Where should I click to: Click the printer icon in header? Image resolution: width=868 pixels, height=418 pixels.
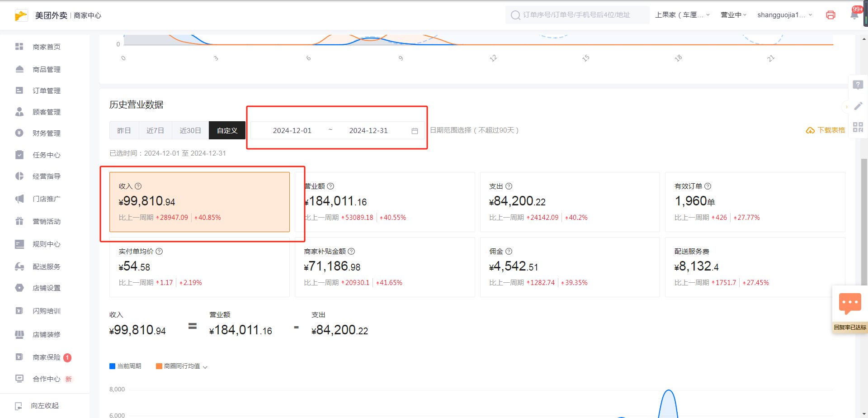830,15
